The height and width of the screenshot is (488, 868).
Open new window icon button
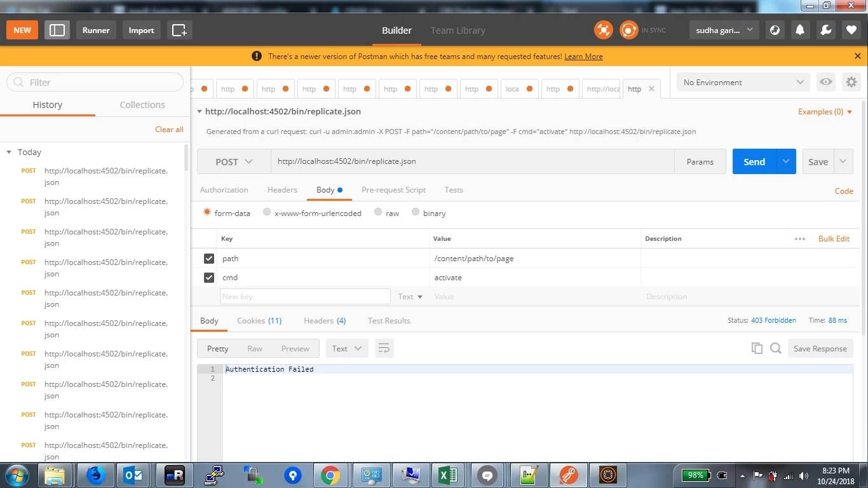[179, 30]
